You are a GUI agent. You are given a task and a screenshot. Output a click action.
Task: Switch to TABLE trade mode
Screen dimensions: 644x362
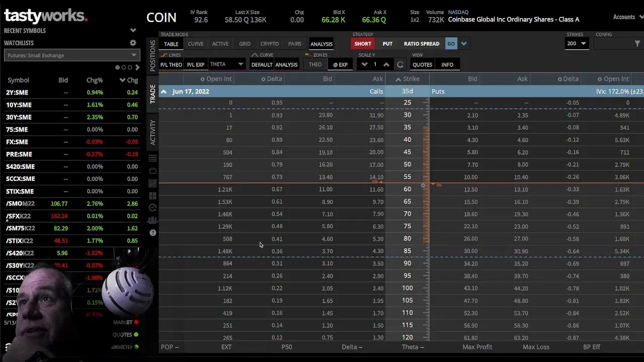coord(171,44)
